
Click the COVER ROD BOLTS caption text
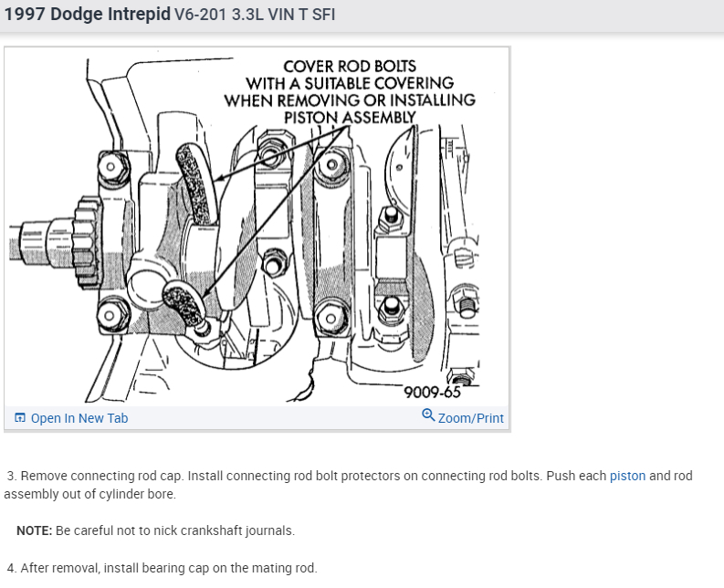point(350,67)
